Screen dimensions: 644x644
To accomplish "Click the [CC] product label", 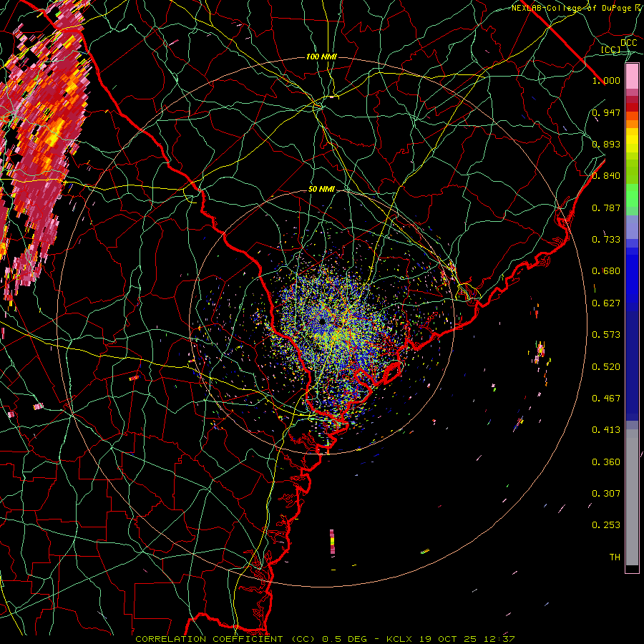I will pos(611,49).
